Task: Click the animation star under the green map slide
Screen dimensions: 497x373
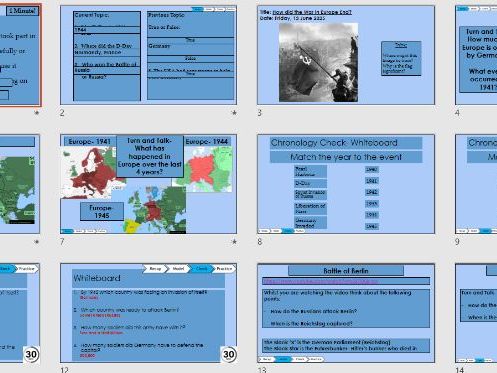Action: point(37,242)
